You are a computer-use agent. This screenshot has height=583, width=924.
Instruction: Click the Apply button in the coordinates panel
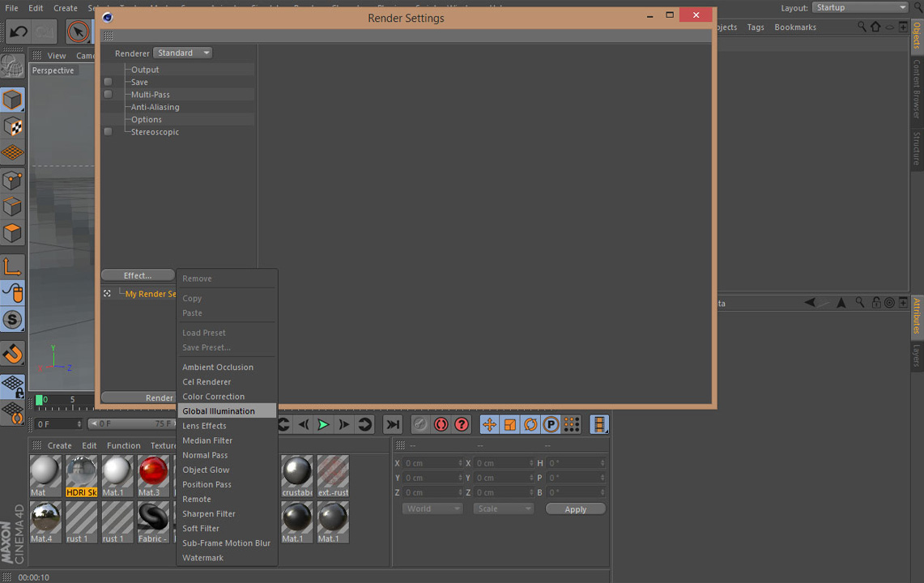point(575,508)
